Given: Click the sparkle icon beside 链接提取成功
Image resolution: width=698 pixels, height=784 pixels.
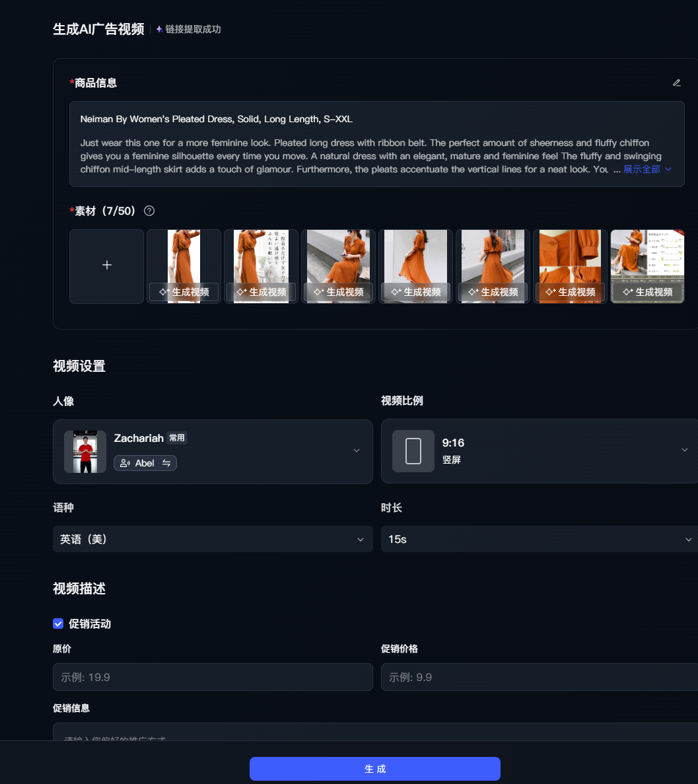Looking at the screenshot, I should tap(159, 30).
